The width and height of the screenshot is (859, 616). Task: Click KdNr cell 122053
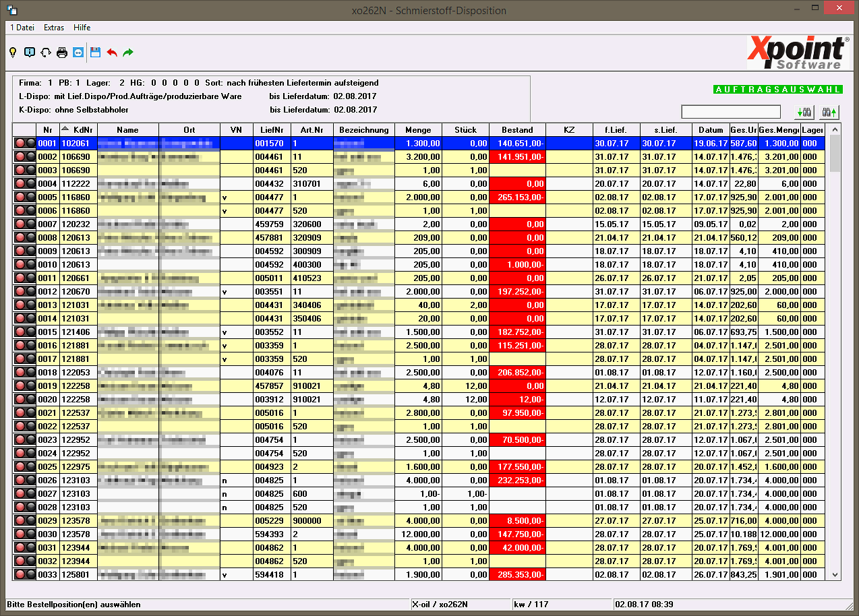[x=78, y=372]
